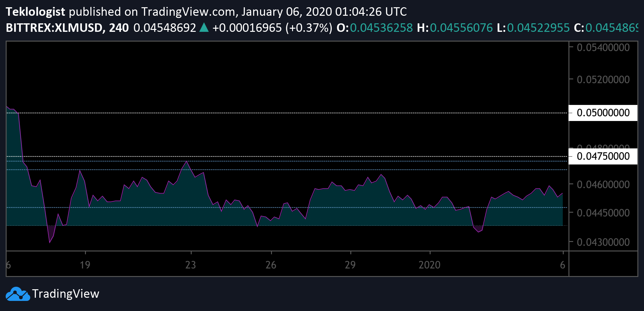Click the 0.05200000 price axis value
The image size is (644, 311).
click(x=603, y=79)
